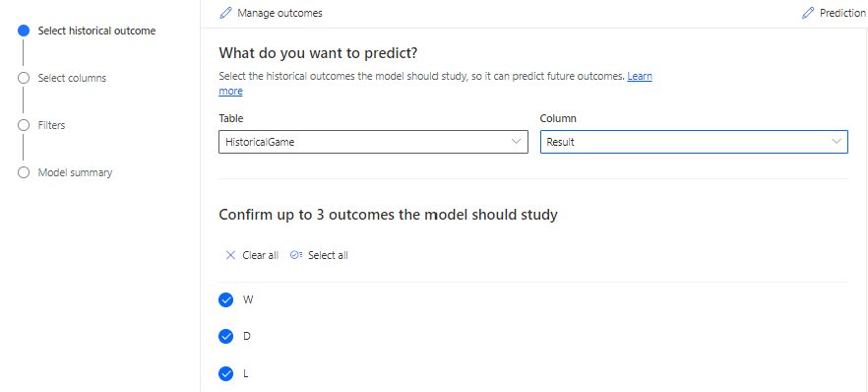868x392 pixels.
Task: Open the Column dropdown showing Result
Action: 694,142
